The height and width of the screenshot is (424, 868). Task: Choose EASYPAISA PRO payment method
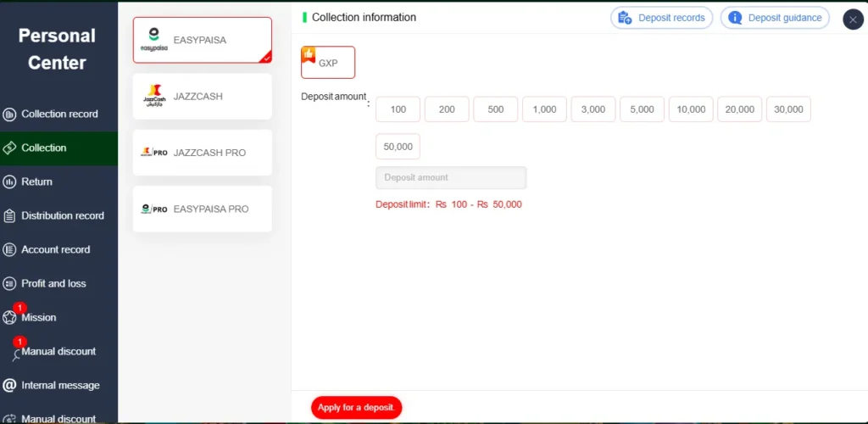(x=203, y=209)
